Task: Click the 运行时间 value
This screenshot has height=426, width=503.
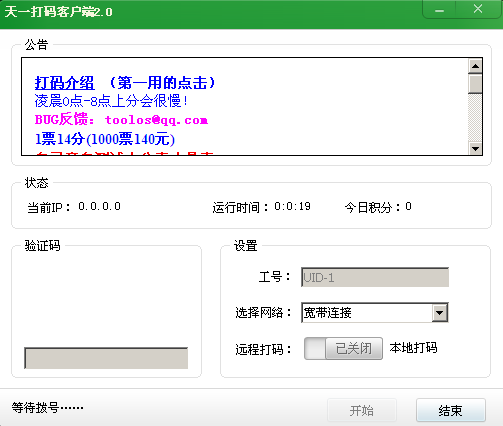Action: pos(292,206)
